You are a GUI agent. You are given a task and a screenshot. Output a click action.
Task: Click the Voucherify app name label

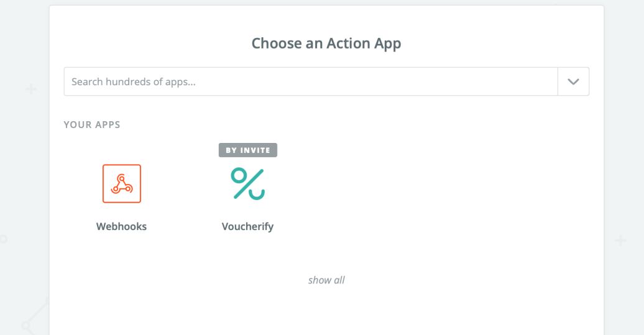[247, 227]
